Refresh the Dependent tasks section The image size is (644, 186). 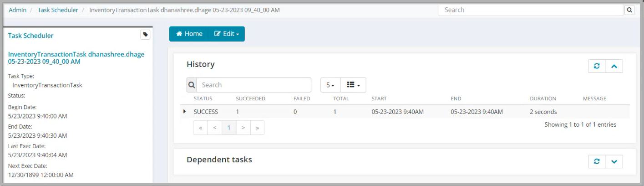(597, 161)
